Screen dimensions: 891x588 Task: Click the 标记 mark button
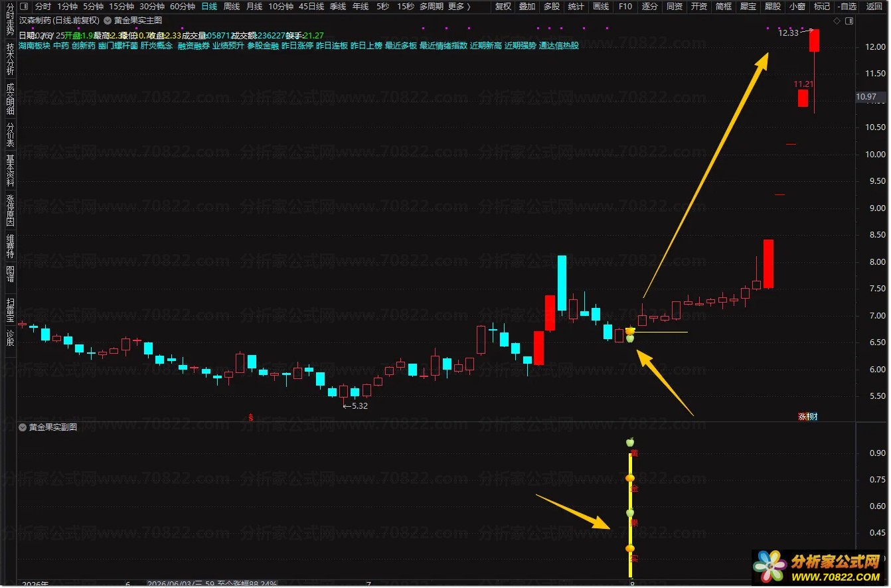(822, 7)
